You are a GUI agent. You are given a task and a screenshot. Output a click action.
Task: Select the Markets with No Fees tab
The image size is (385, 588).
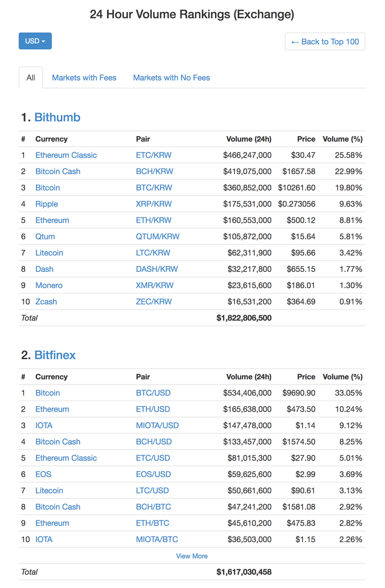tap(171, 78)
